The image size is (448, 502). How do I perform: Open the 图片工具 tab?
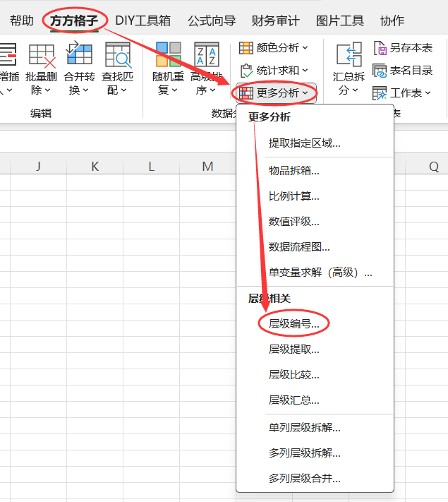[340, 20]
